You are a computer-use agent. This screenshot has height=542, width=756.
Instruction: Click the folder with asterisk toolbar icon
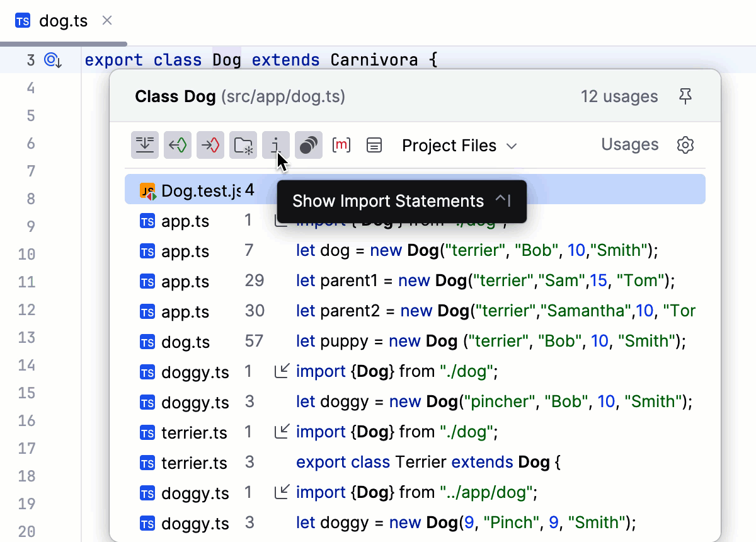point(243,145)
